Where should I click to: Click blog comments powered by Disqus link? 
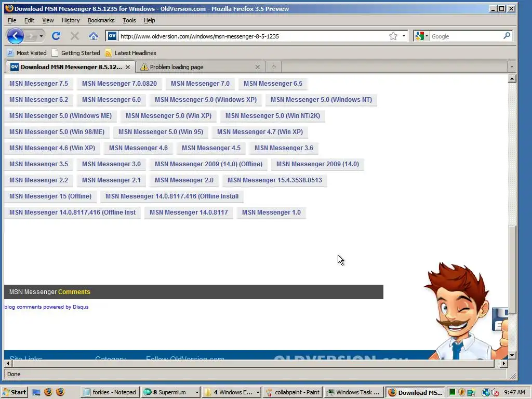click(46, 307)
